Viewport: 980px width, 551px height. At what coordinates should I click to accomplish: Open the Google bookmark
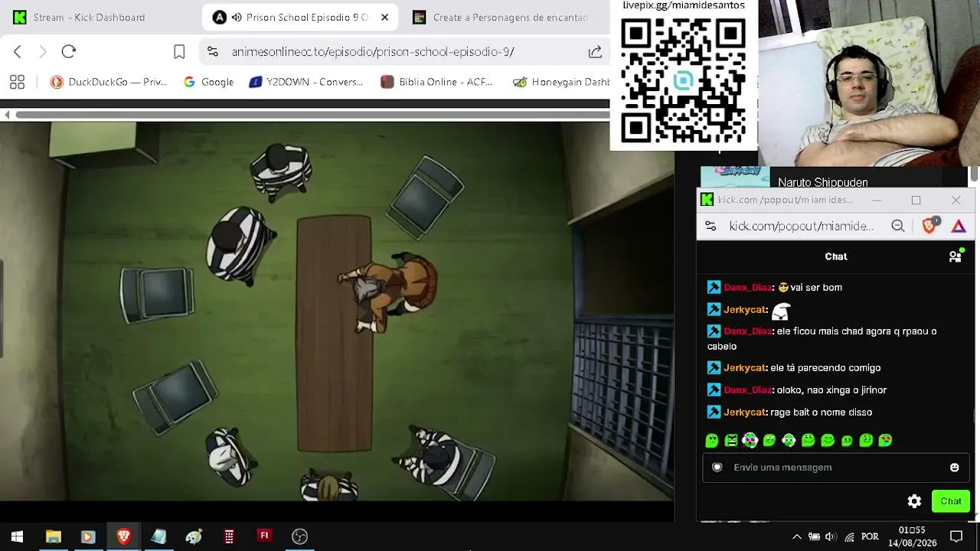(208, 82)
